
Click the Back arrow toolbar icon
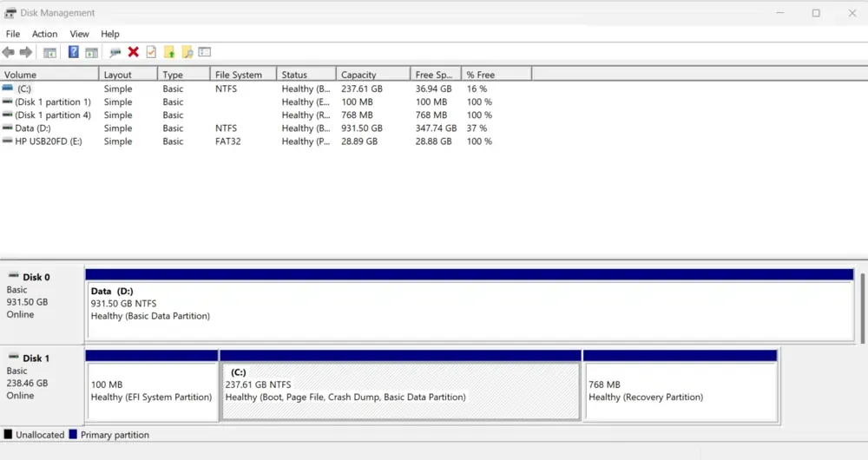coord(9,52)
